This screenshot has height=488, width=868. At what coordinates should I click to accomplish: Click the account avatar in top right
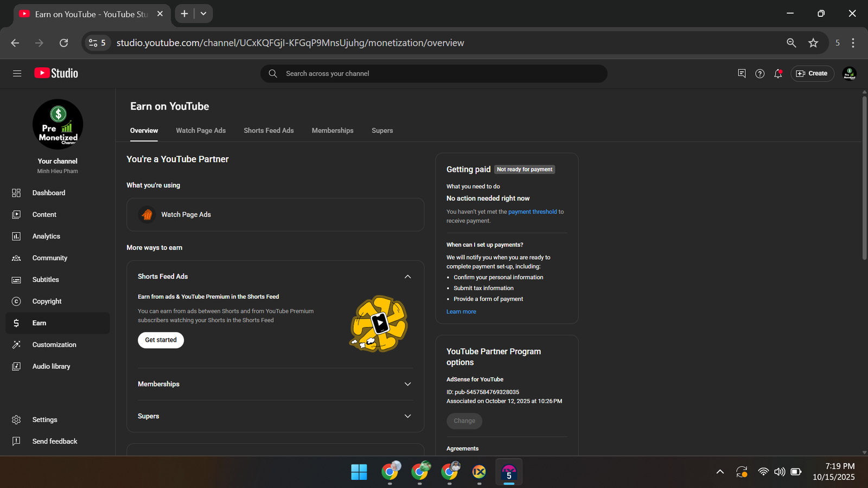(x=849, y=74)
